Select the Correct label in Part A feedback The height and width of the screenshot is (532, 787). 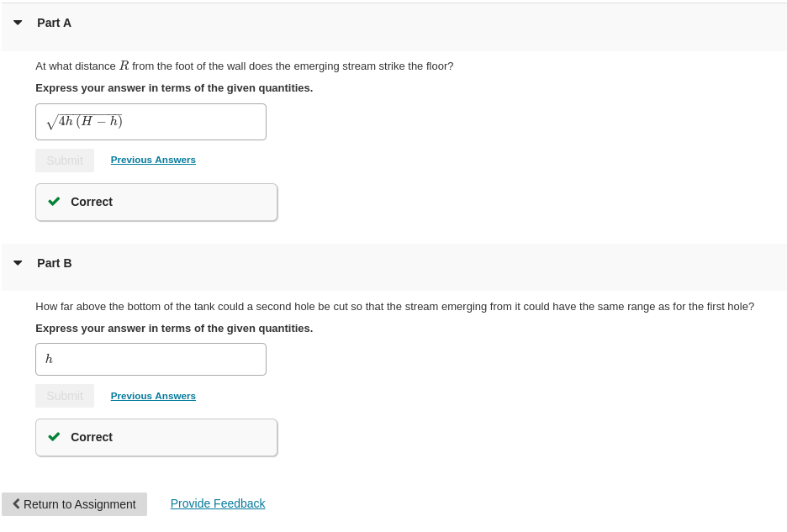pyautogui.click(x=92, y=202)
